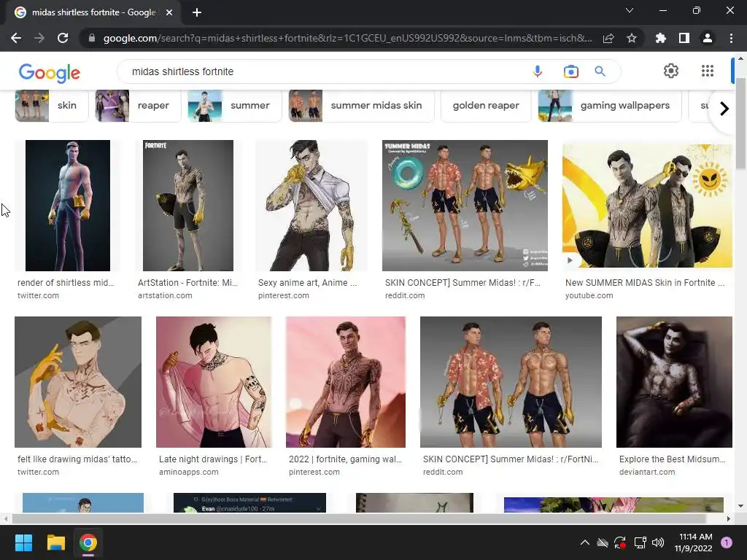Click the vertical scrollbar thumb
This screenshot has width=747, height=560.
tap(741, 122)
